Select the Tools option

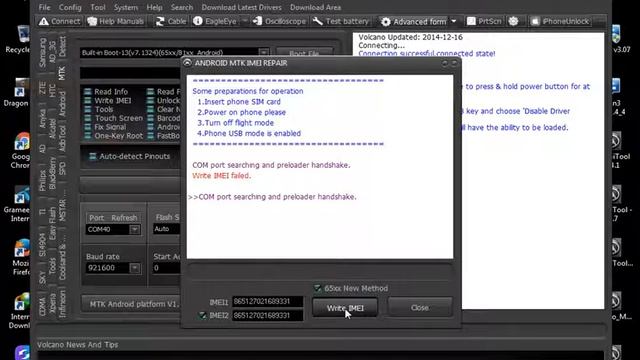point(98,109)
